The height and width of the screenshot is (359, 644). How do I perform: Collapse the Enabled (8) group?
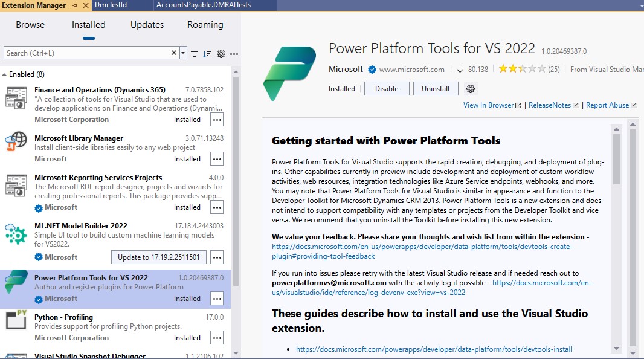pyautogui.click(x=4, y=74)
